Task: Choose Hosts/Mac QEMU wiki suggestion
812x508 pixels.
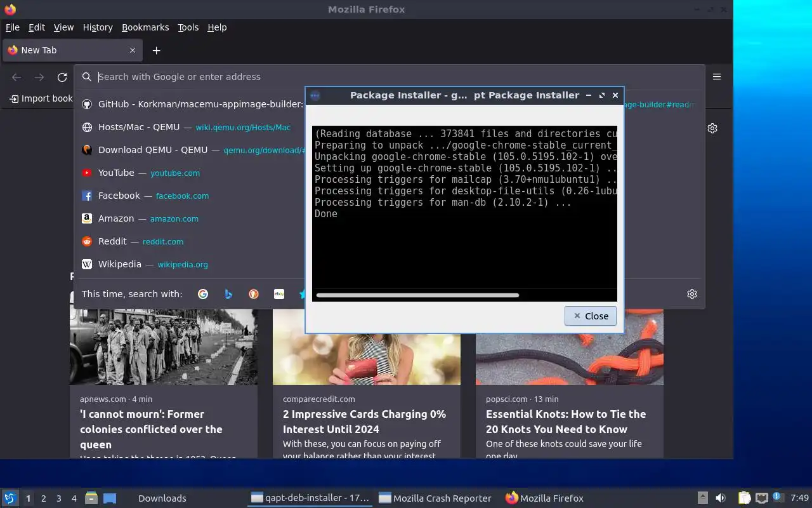Action: 190,127
